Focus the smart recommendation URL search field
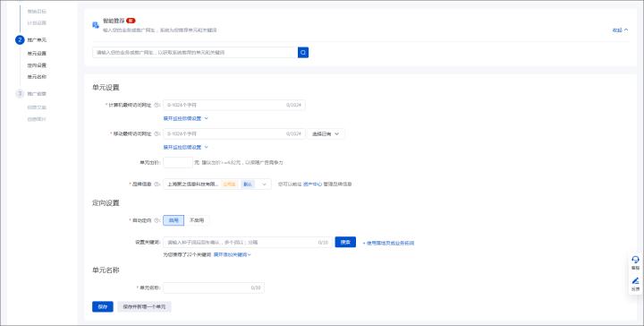The height and width of the screenshot is (326, 644). [x=195, y=52]
